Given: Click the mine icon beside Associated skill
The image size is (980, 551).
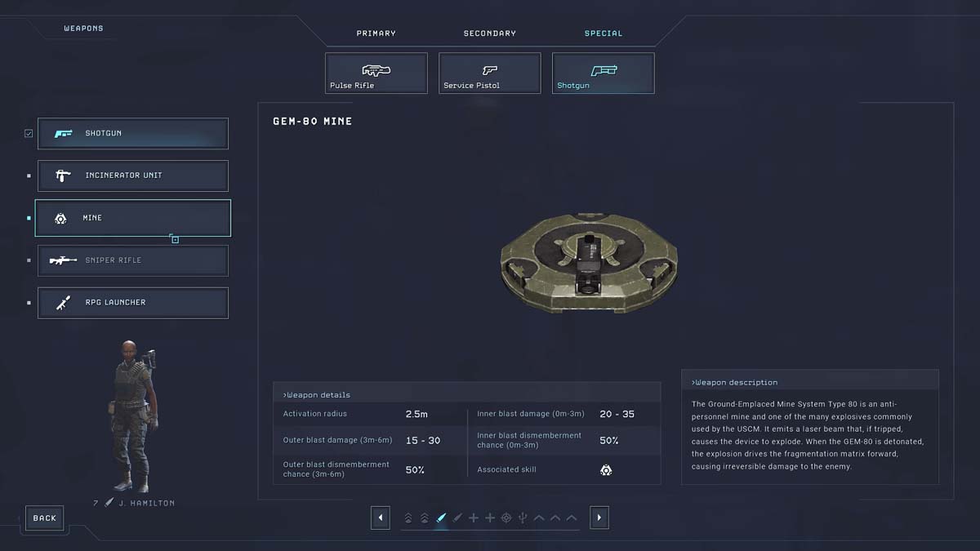Looking at the screenshot, I should click(x=606, y=470).
